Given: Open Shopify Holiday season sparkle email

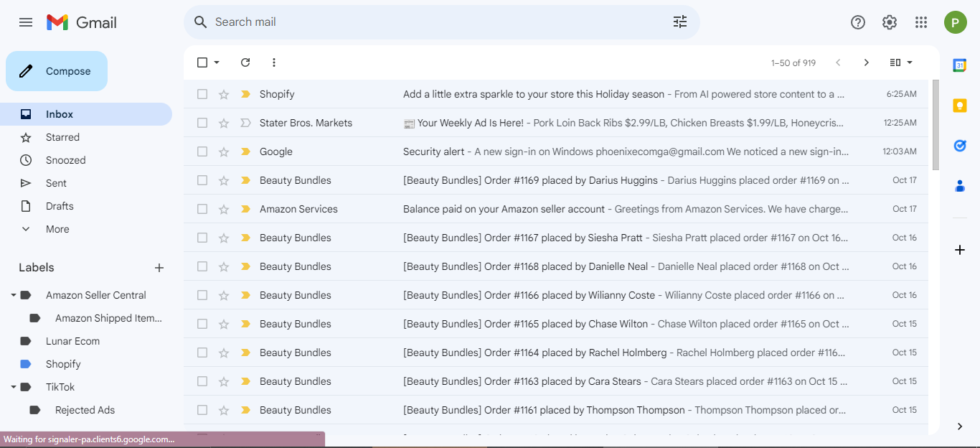Looking at the screenshot, I should click(556, 94).
